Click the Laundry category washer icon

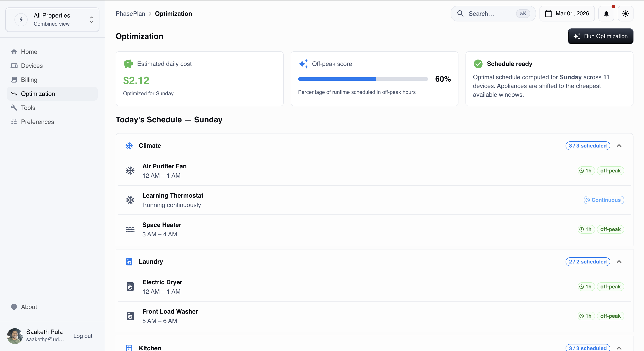129,261
